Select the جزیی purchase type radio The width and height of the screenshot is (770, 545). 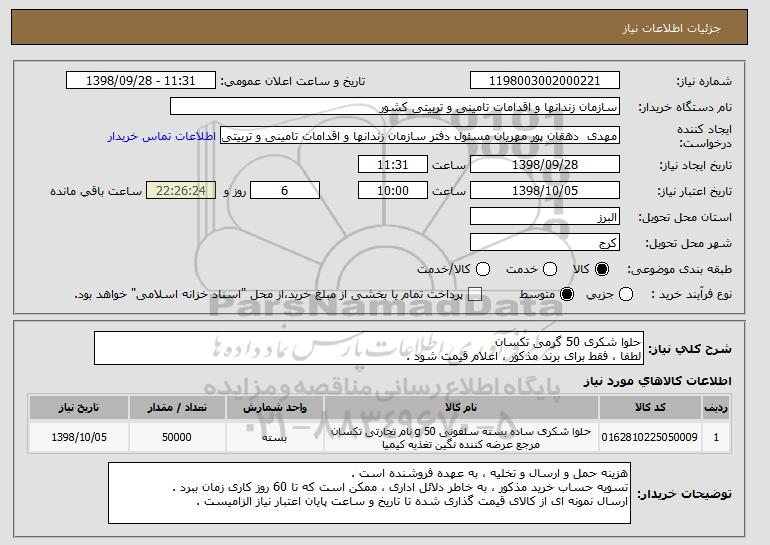click(626, 294)
